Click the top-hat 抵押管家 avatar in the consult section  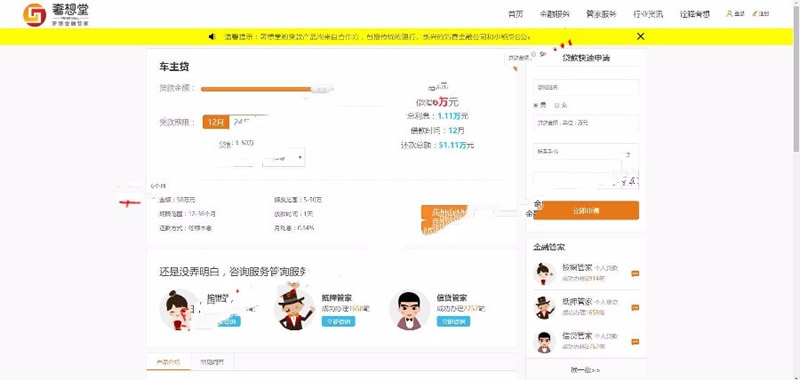[294, 309]
